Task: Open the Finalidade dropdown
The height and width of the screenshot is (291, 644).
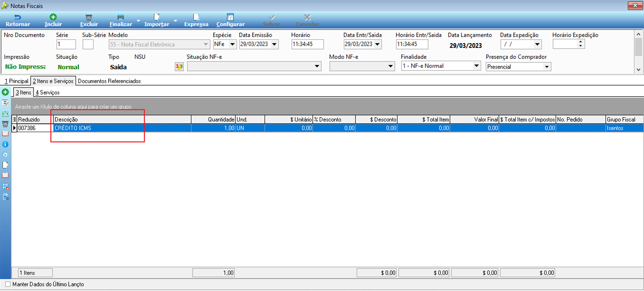Action: click(x=476, y=66)
